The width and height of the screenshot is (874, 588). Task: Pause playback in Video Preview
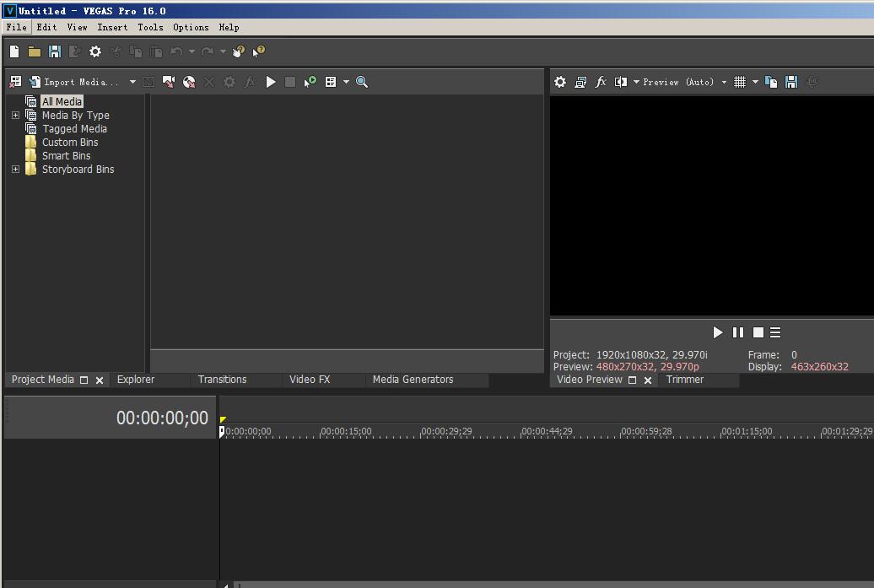pyautogui.click(x=738, y=332)
